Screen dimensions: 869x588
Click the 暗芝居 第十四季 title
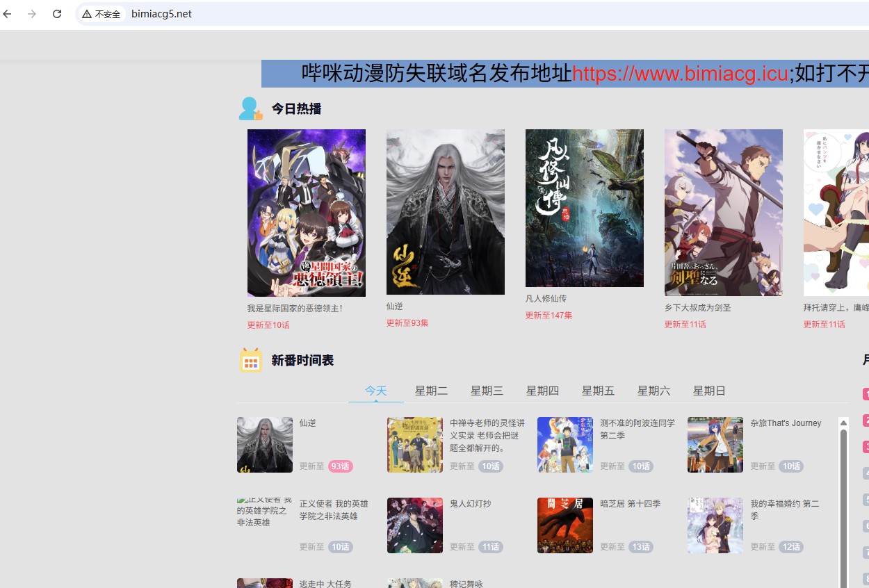630,503
